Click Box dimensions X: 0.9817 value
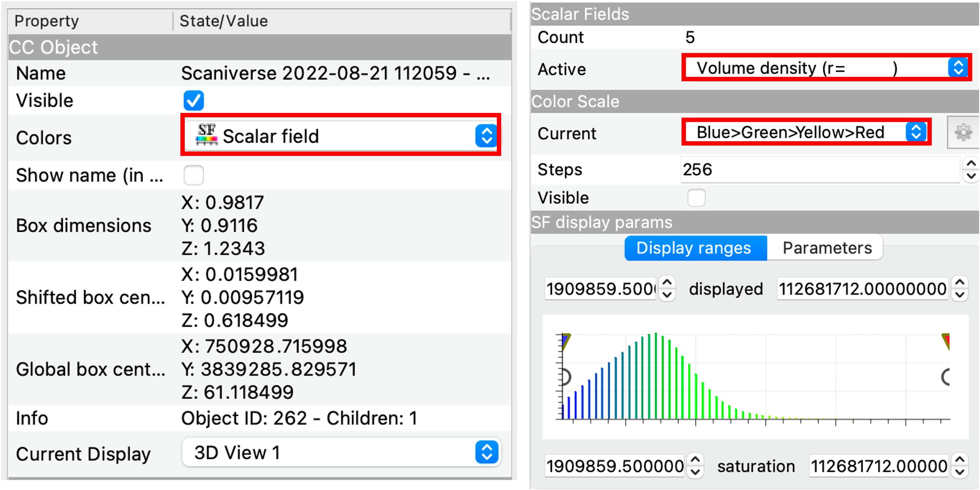Image resolution: width=980 pixels, height=490 pixels. point(222,202)
